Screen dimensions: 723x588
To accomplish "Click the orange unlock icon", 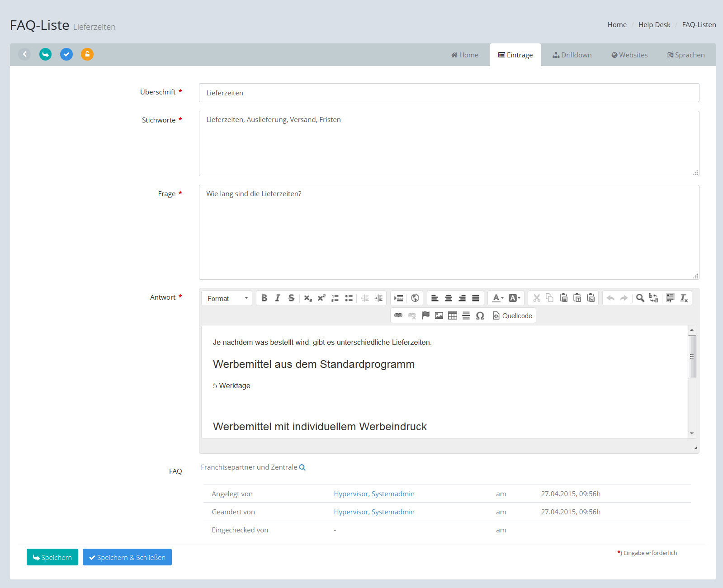I will click(87, 55).
